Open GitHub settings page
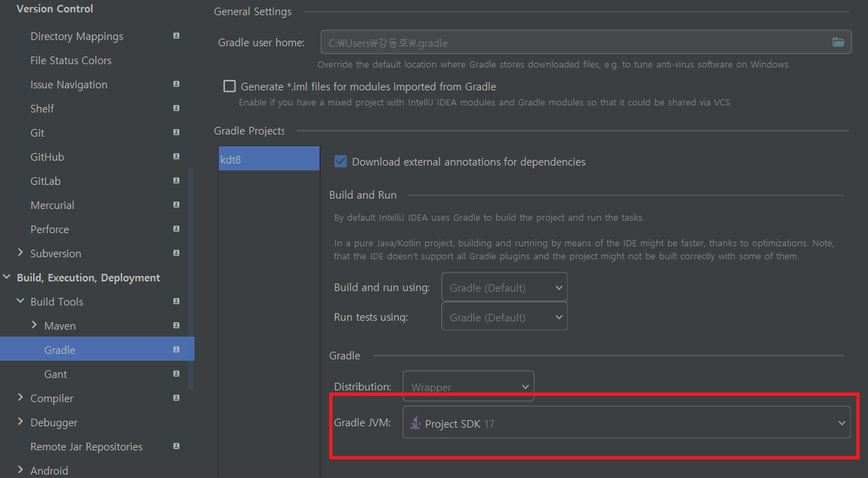Image resolution: width=868 pixels, height=478 pixels. 47,157
